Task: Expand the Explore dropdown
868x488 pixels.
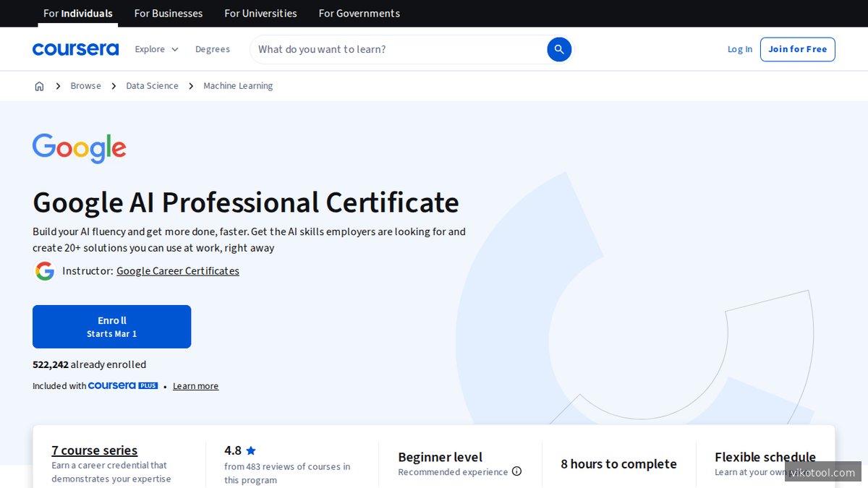Action: (156, 48)
